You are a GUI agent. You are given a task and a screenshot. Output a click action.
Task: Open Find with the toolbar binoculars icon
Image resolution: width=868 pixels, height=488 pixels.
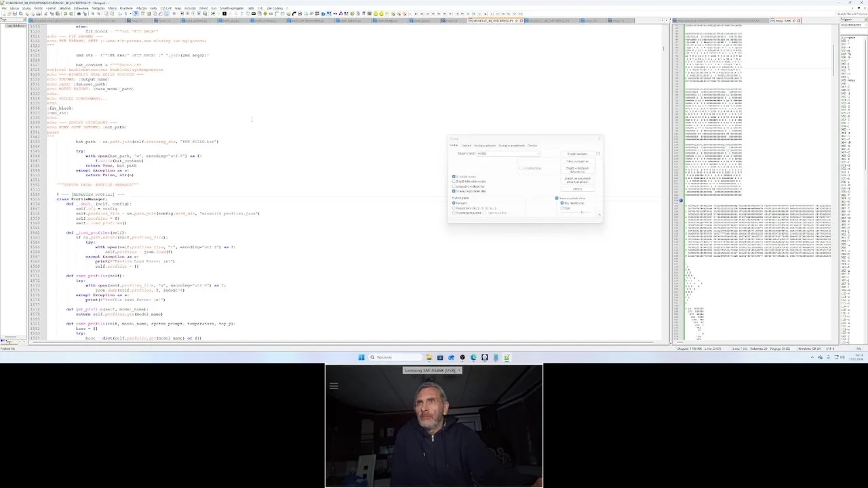click(x=79, y=14)
